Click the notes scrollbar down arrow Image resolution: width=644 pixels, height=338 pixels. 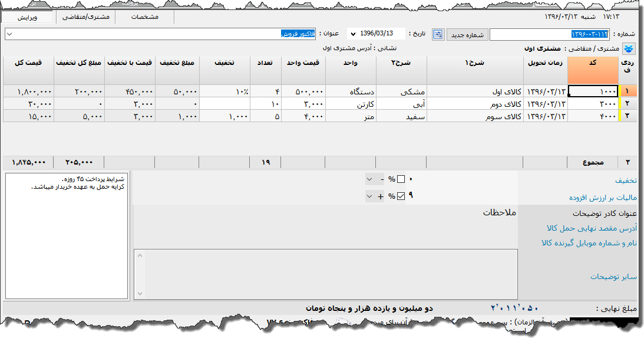pos(140,294)
